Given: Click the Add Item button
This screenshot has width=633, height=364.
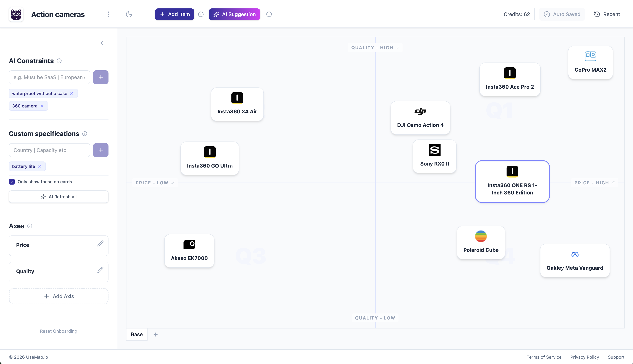Looking at the screenshot, I should (174, 14).
